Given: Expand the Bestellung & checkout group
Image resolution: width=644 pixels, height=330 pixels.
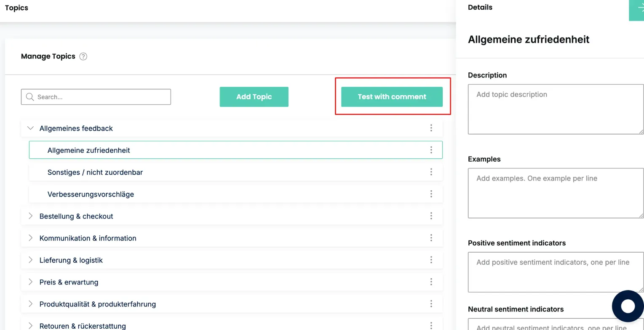Looking at the screenshot, I should 30,216.
